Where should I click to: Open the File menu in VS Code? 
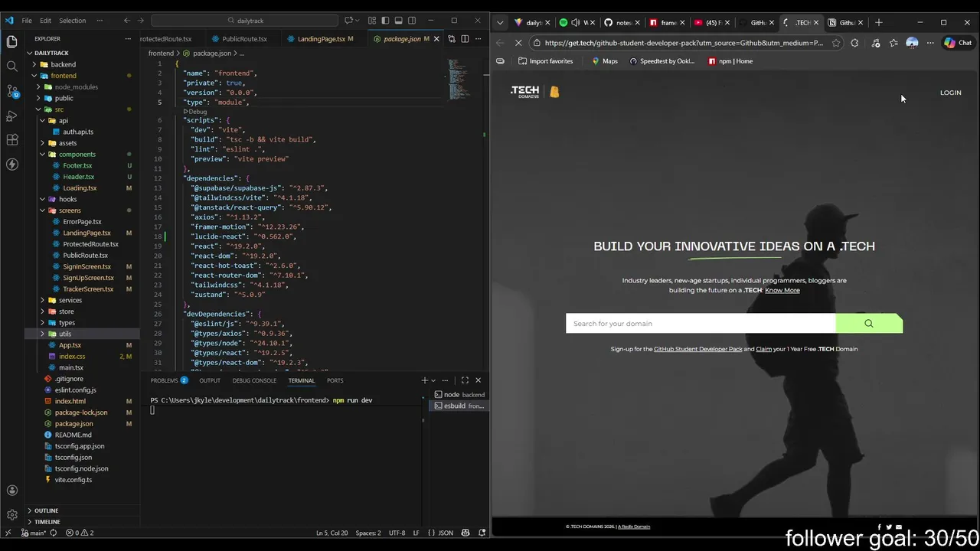[x=27, y=21]
